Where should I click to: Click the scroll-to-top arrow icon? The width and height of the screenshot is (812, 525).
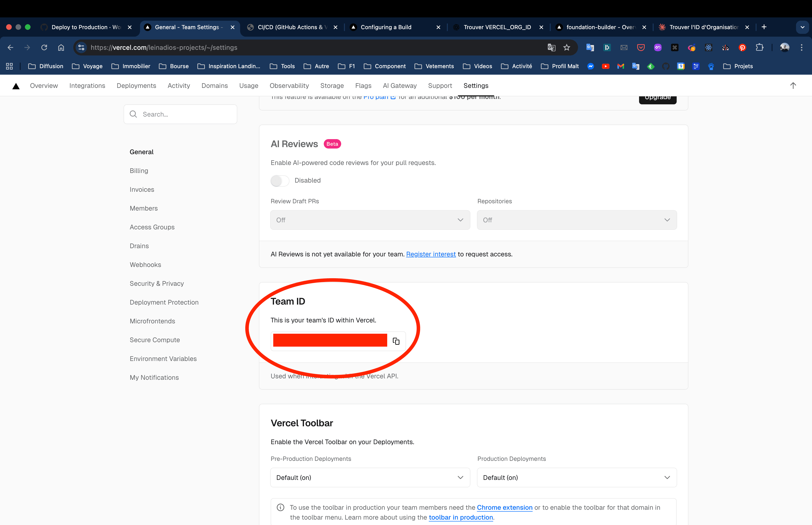point(793,86)
